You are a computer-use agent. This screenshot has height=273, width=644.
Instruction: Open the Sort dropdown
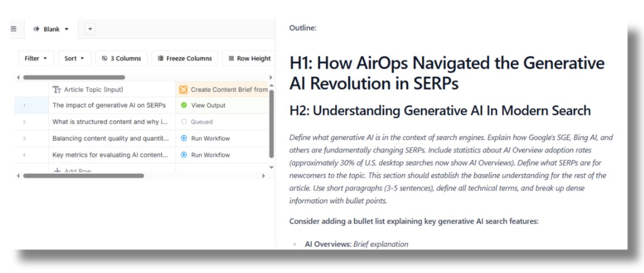click(x=74, y=58)
